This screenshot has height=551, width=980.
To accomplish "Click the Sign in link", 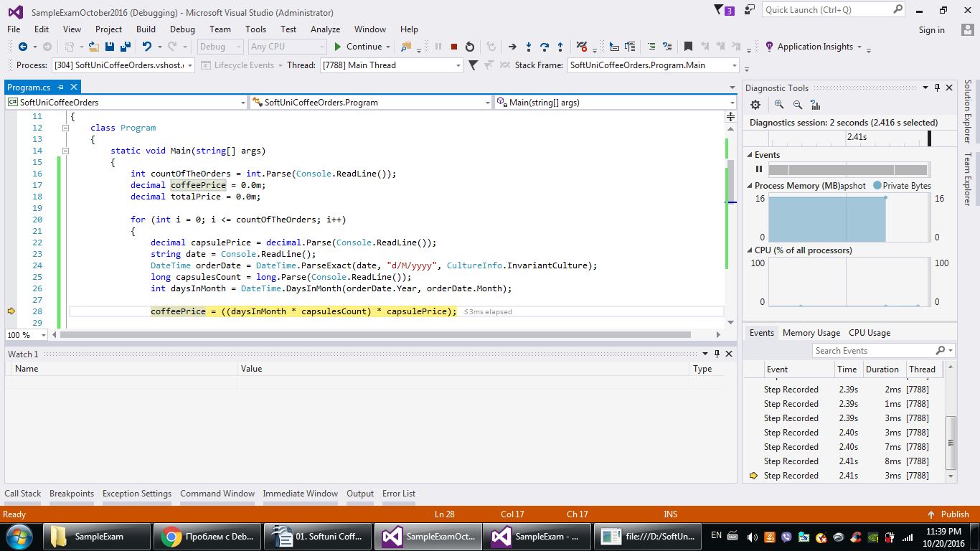I will [x=931, y=30].
